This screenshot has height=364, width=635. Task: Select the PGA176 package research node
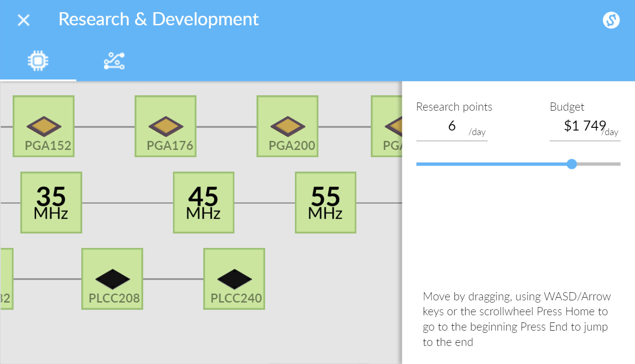(x=165, y=126)
